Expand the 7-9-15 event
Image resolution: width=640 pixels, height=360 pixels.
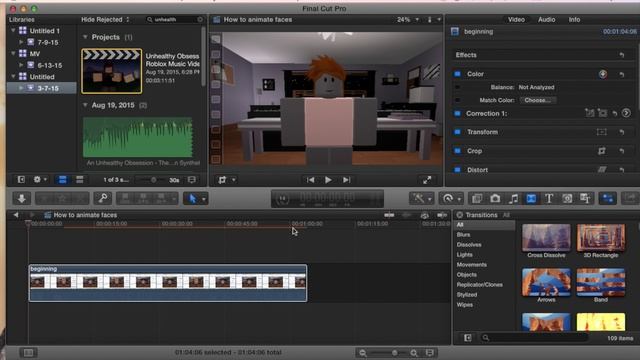pos(21,42)
